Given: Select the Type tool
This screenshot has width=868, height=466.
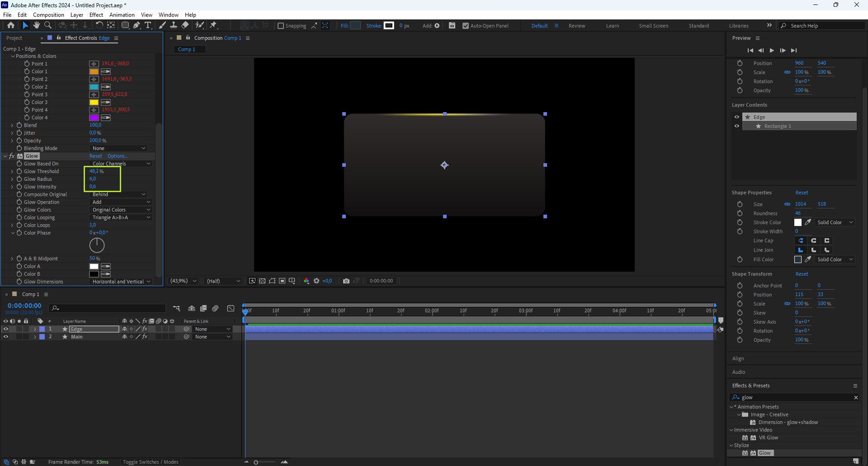Looking at the screenshot, I should click(x=148, y=25).
